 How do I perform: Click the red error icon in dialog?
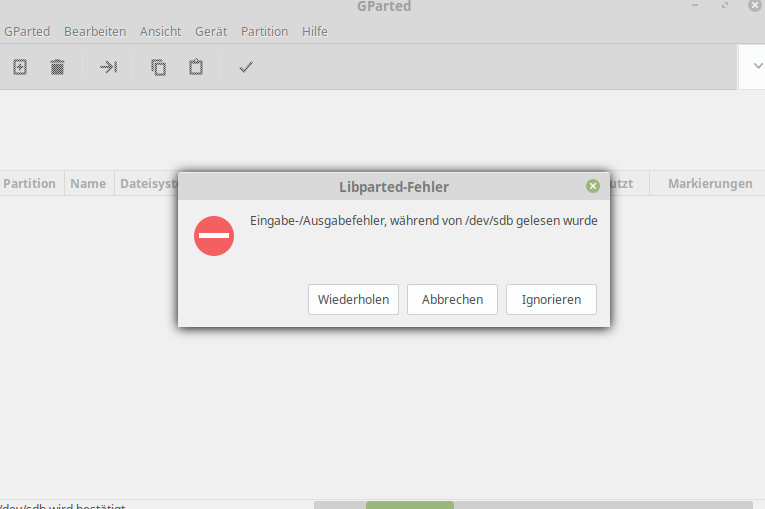(x=214, y=236)
